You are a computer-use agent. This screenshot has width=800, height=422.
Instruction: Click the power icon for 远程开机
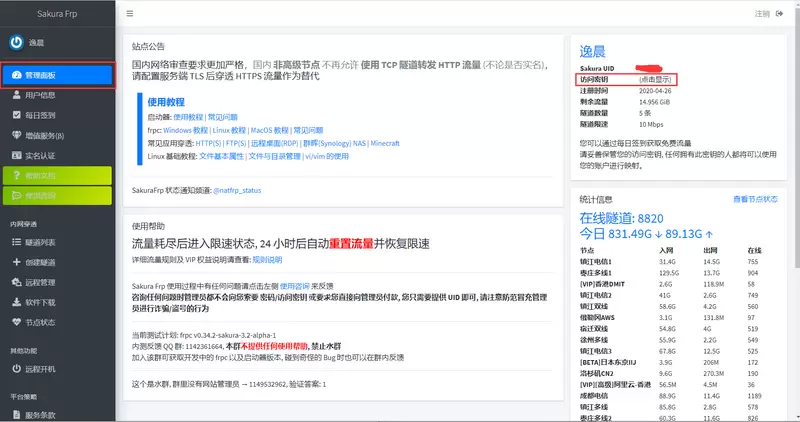click(x=16, y=368)
